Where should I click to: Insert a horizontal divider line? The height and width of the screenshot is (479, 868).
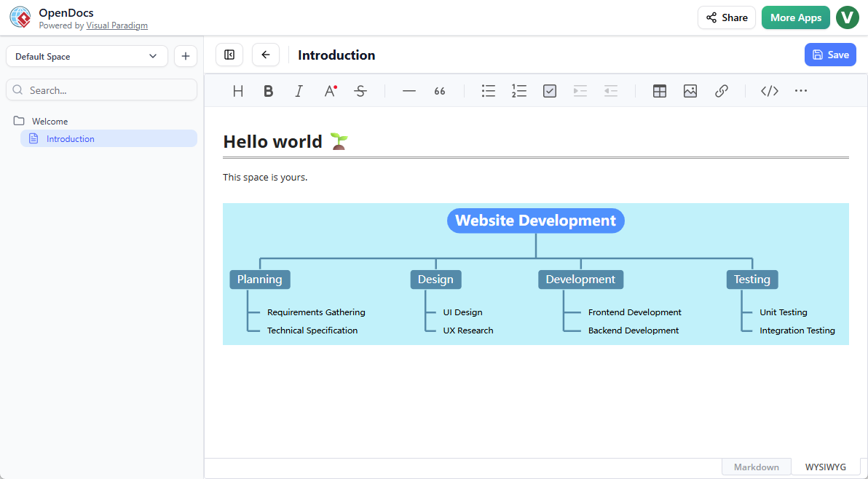[409, 90]
